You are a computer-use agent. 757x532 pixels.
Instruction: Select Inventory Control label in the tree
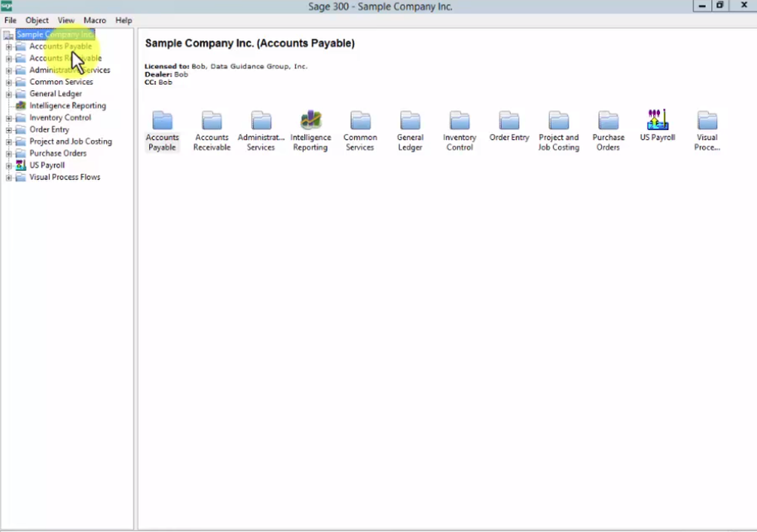tap(60, 118)
